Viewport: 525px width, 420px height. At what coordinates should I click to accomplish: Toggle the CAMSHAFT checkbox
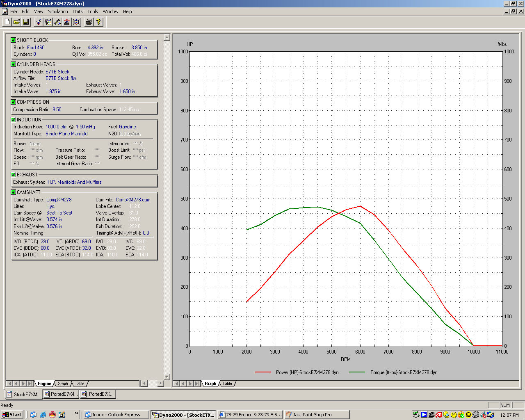(x=14, y=192)
